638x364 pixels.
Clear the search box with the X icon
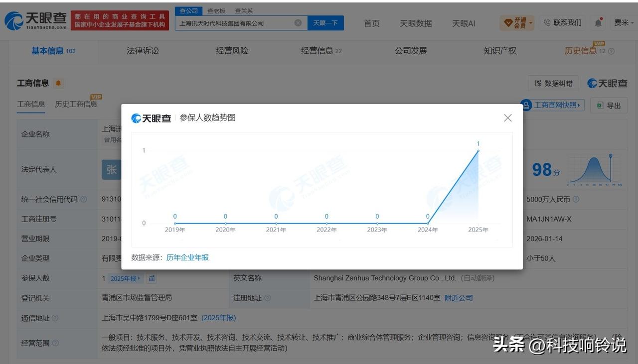click(x=298, y=23)
